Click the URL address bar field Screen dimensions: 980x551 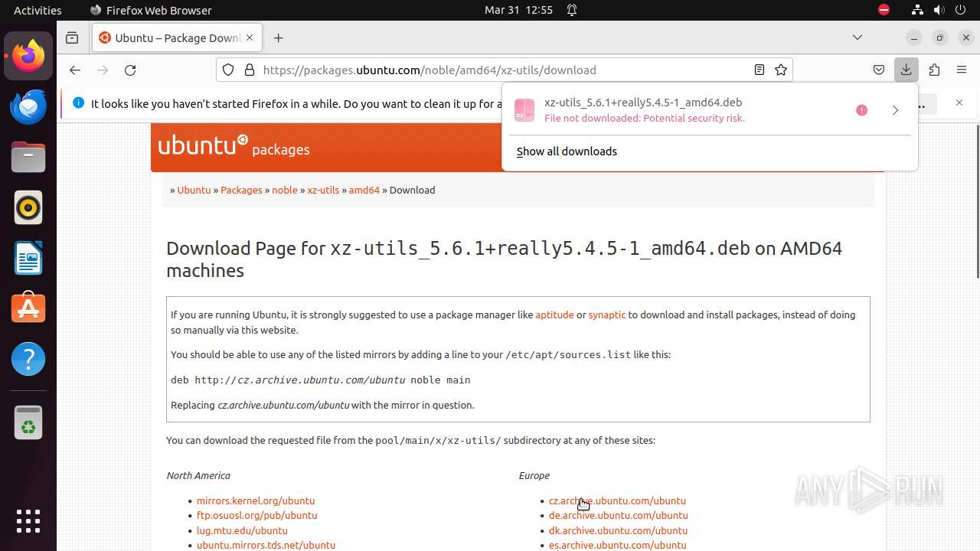tap(504, 70)
